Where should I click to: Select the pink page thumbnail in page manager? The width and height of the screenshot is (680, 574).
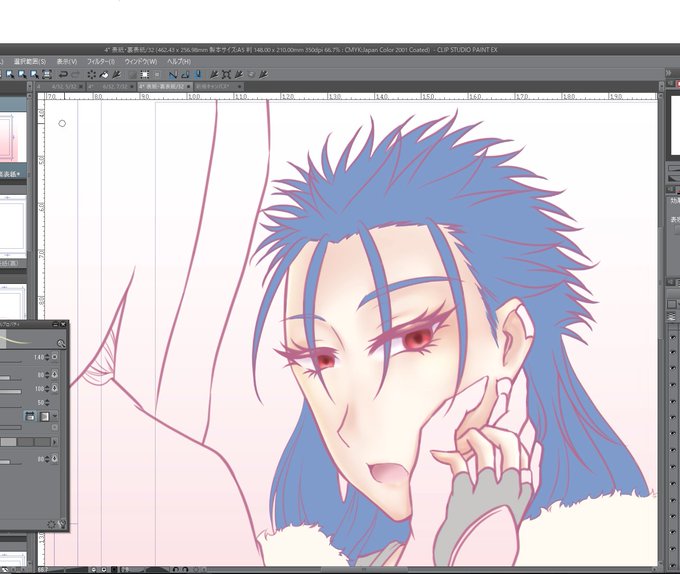[12, 137]
